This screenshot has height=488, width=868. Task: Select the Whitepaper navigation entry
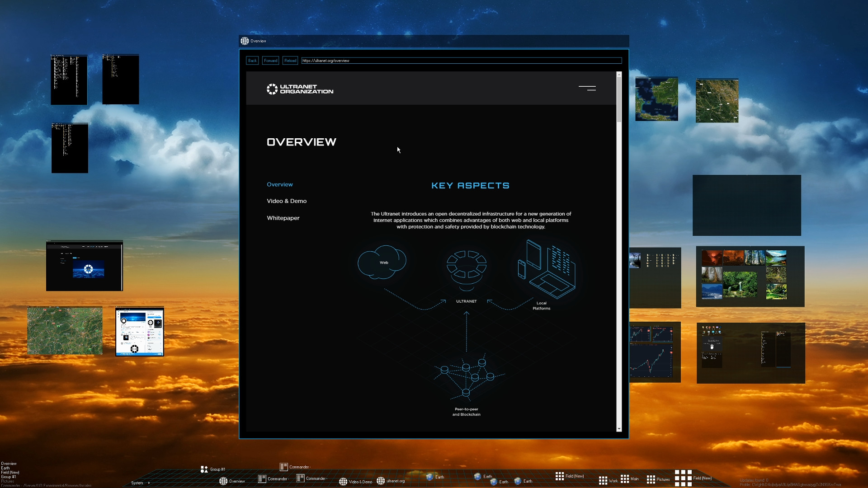[x=283, y=218]
